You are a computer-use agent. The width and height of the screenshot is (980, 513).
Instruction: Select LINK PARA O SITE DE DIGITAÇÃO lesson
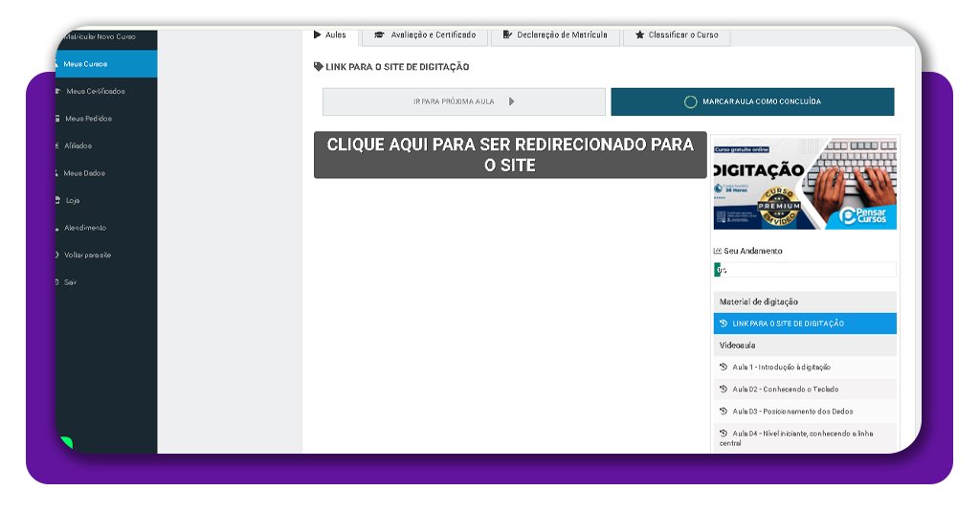(x=805, y=323)
